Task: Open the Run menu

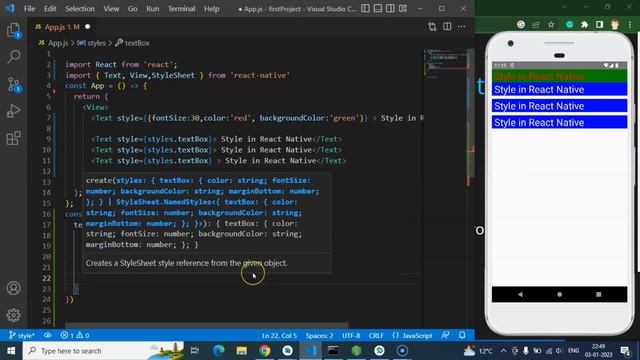Action: click(x=153, y=9)
